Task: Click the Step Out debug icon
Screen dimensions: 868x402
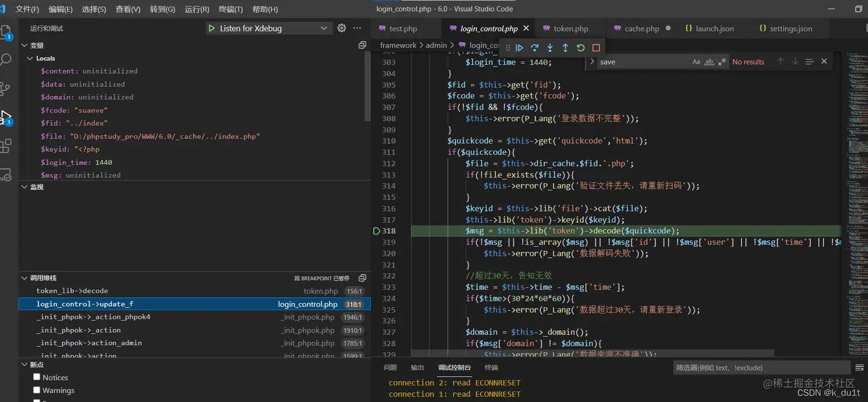Action: click(565, 48)
